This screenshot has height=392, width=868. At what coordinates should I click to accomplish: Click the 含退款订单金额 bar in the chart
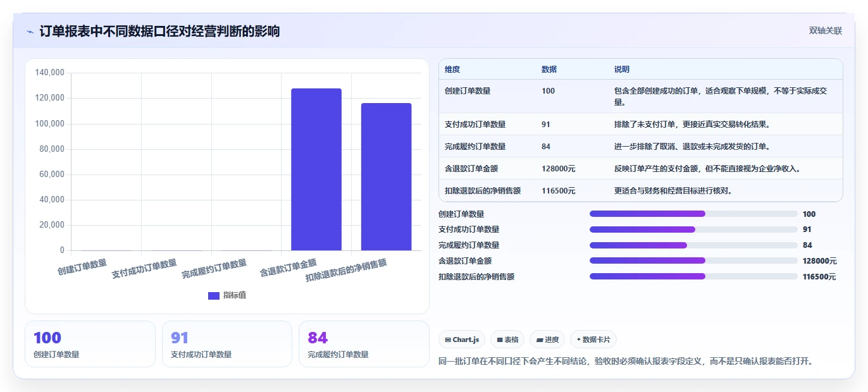coord(316,169)
